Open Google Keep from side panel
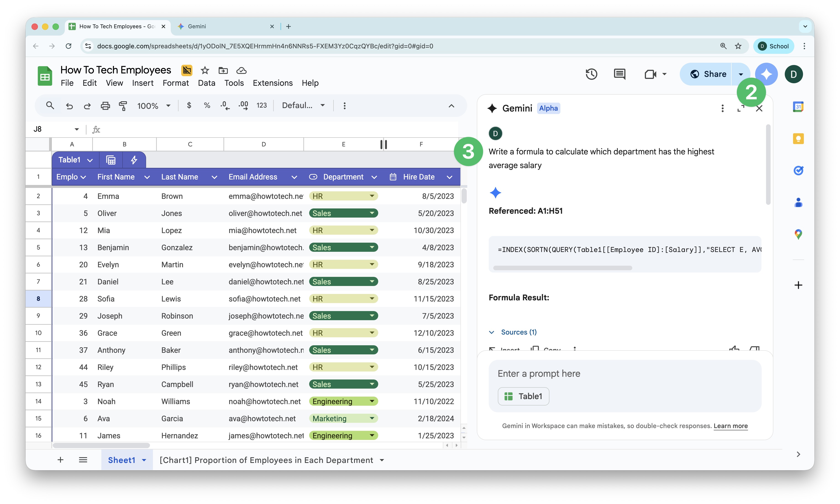 click(x=798, y=139)
